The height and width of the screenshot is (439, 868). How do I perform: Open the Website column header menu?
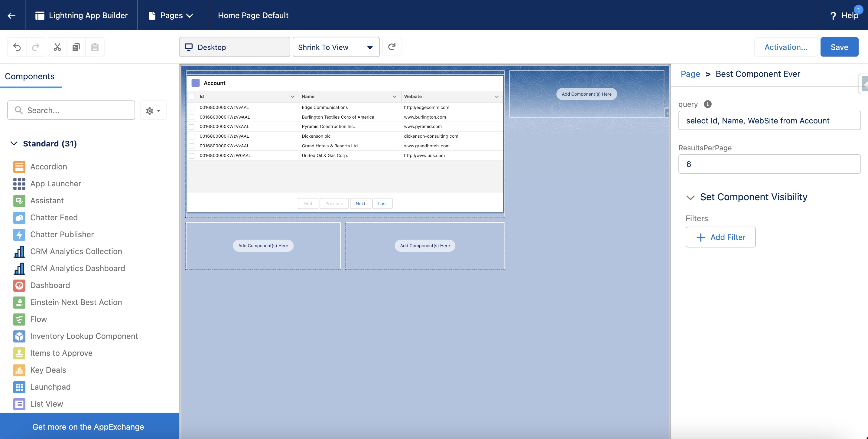point(497,97)
